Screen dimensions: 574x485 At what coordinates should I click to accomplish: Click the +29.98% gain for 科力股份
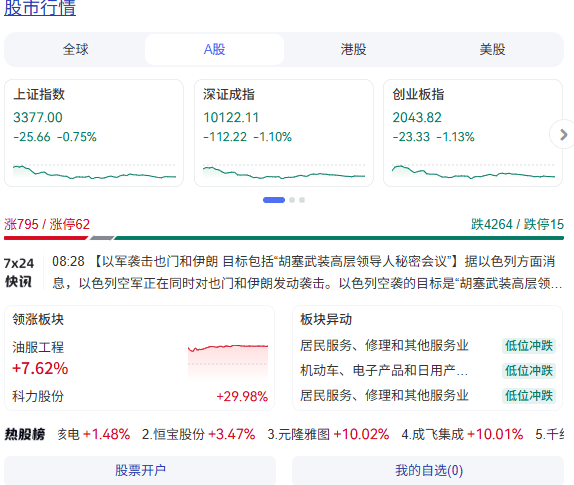point(242,396)
